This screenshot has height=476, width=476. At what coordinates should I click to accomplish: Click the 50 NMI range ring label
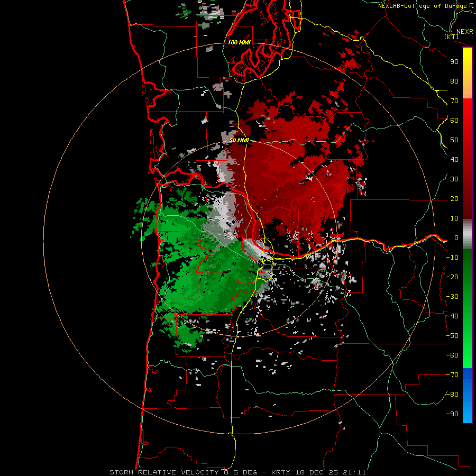point(239,140)
